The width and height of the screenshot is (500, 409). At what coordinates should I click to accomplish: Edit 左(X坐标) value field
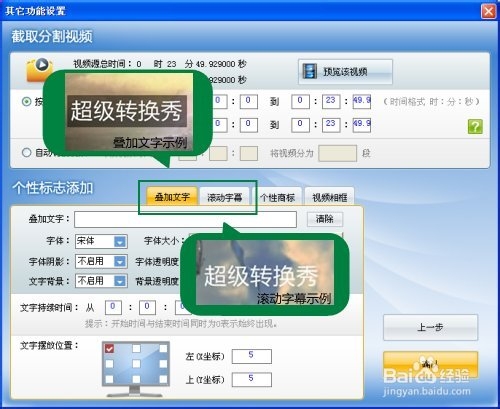tap(252, 356)
